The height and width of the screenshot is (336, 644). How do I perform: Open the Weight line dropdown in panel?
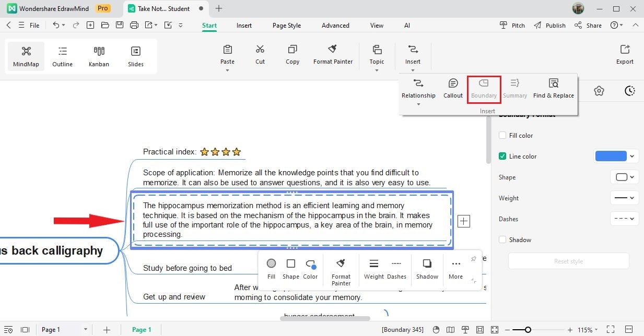point(625,198)
